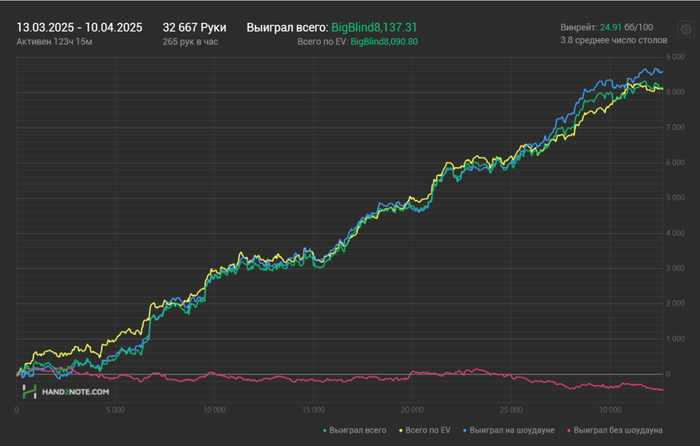Click the '265 рук в час' text
The image size is (700, 446).
click(190, 42)
